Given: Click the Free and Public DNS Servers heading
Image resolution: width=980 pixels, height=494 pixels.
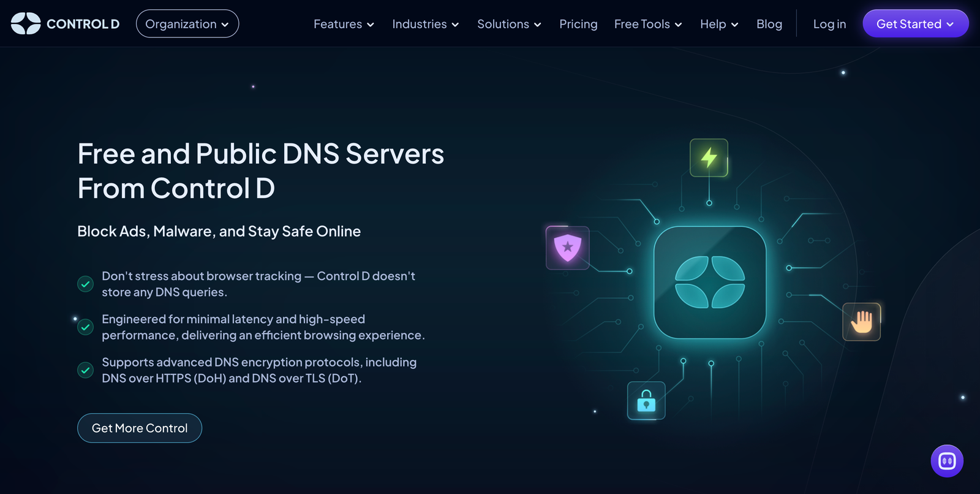Looking at the screenshot, I should pos(261,171).
